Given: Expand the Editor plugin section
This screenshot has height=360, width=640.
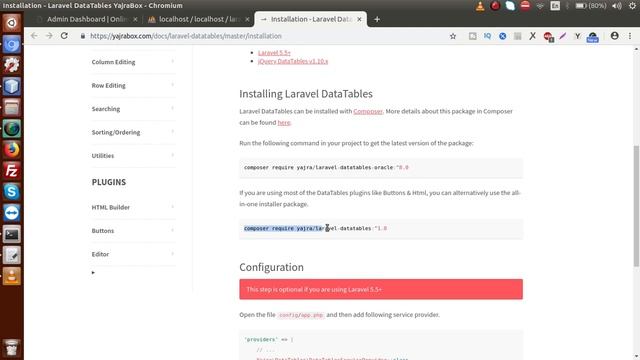Looking at the screenshot, I should (133, 254).
